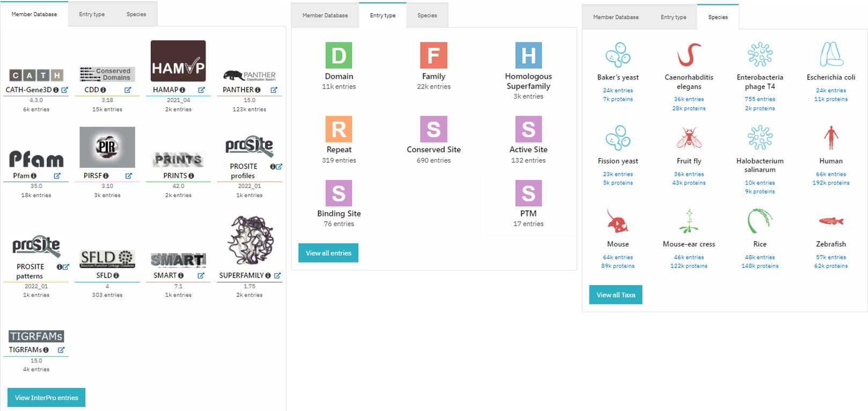
Task: Open Entry type tab in left panel
Action: [92, 14]
